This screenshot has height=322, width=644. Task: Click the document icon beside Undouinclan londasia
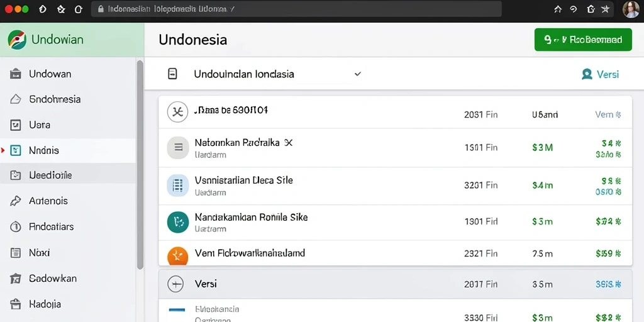(172, 74)
